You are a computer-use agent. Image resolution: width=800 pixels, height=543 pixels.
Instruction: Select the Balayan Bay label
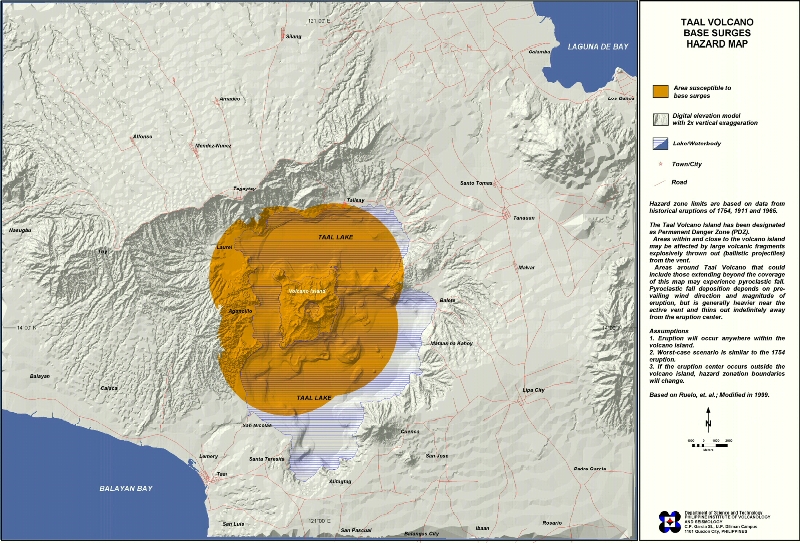pyautogui.click(x=126, y=488)
